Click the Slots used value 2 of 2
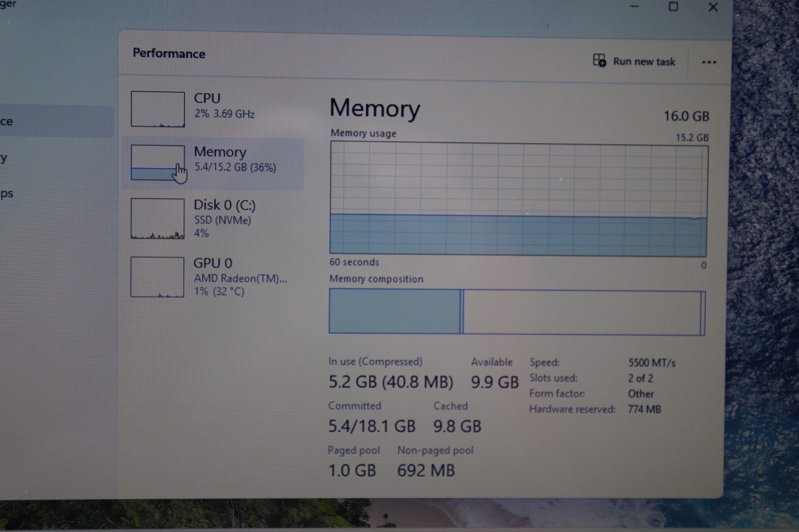The width and height of the screenshot is (799, 532). [640, 378]
